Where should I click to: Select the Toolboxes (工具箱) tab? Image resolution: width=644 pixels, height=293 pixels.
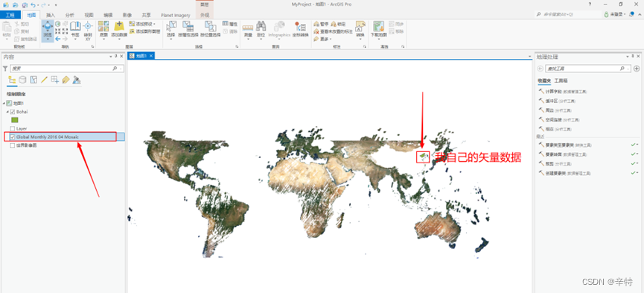(561, 81)
